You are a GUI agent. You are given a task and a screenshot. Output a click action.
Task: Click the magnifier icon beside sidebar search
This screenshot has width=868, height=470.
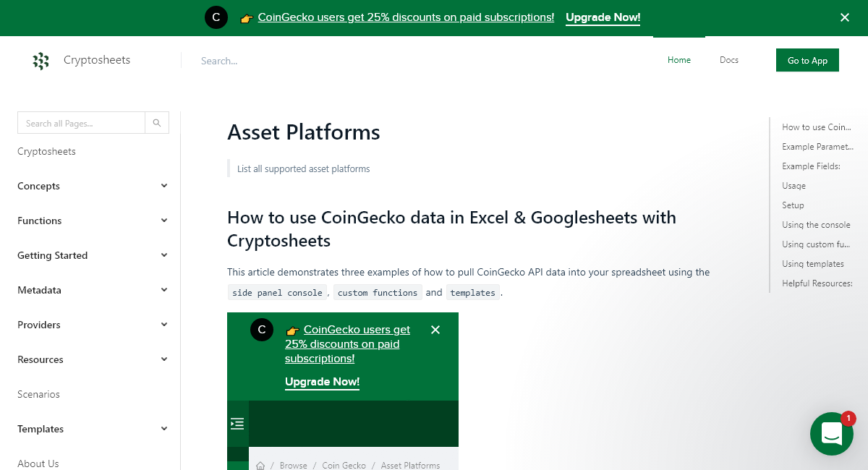(x=156, y=122)
